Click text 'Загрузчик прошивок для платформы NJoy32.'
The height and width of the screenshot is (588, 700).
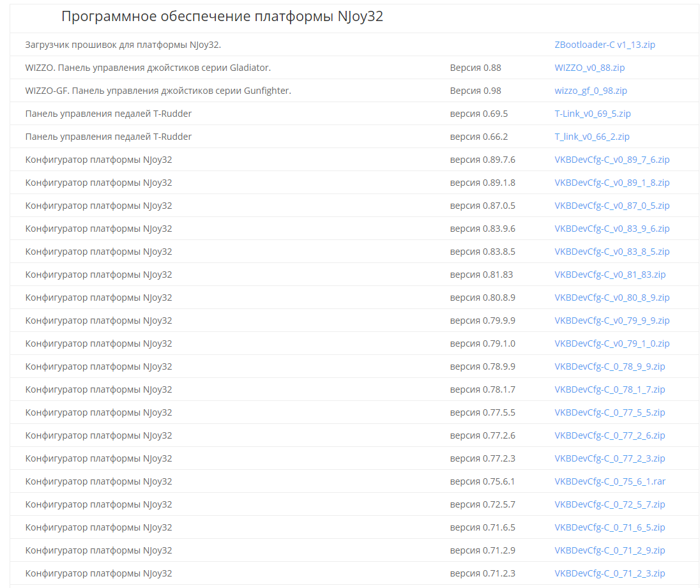click(x=123, y=45)
